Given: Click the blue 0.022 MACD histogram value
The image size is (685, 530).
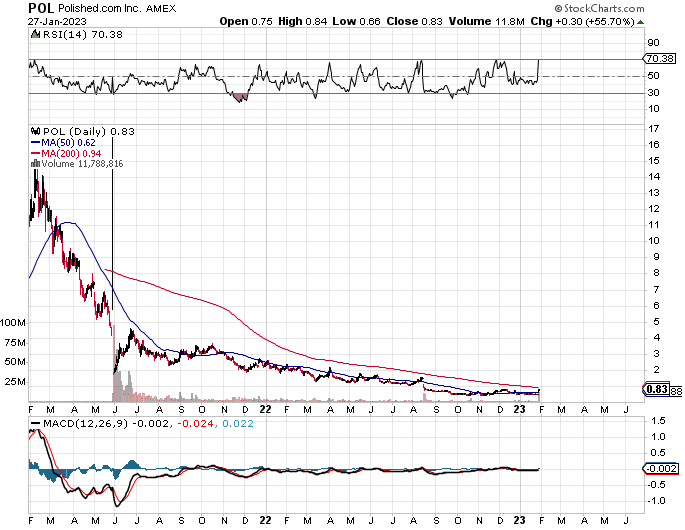Looking at the screenshot, I should 237,424.
